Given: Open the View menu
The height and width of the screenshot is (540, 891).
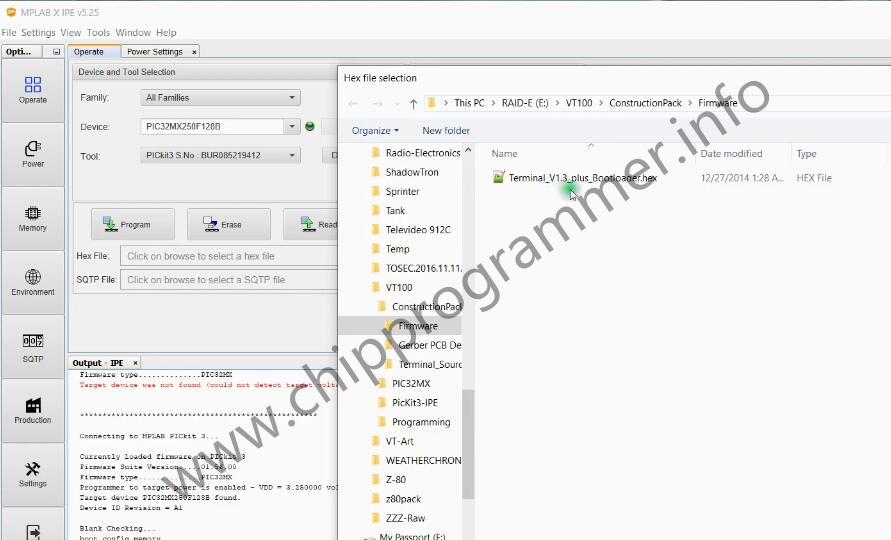Looking at the screenshot, I should coord(71,32).
